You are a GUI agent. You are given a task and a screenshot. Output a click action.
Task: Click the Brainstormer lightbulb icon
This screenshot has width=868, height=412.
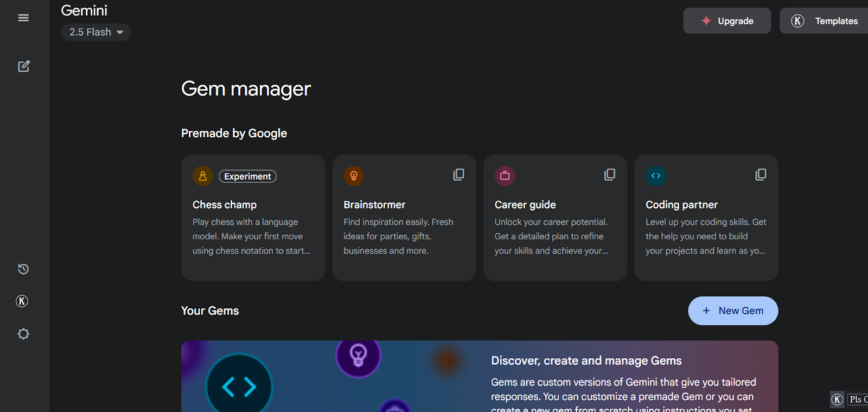(x=354, y=176)
